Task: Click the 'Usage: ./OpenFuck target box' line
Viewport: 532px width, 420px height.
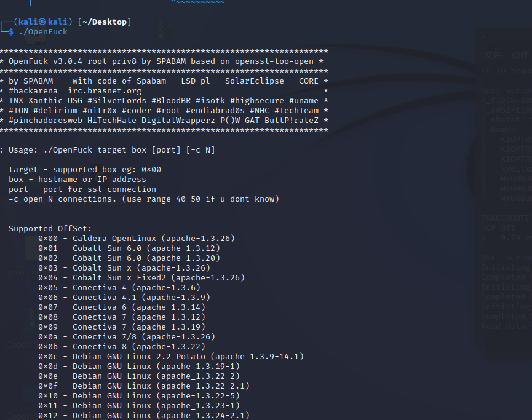Action: (108, 150)
